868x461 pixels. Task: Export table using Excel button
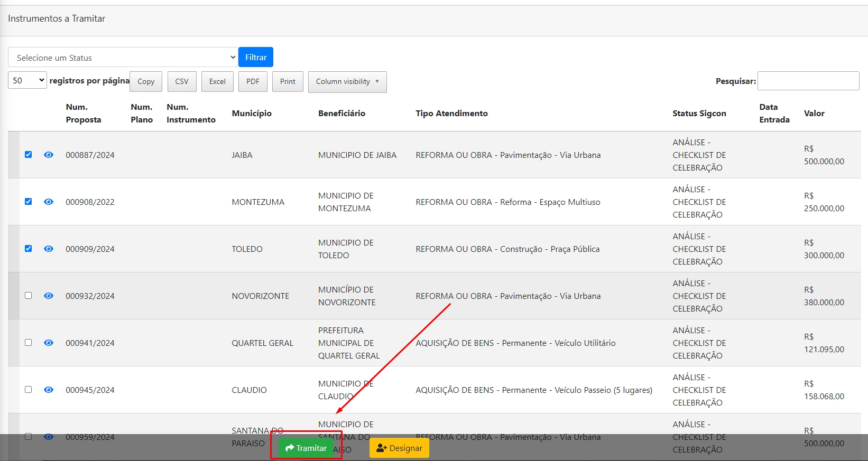pyautogui.click(x=217, y=82)
